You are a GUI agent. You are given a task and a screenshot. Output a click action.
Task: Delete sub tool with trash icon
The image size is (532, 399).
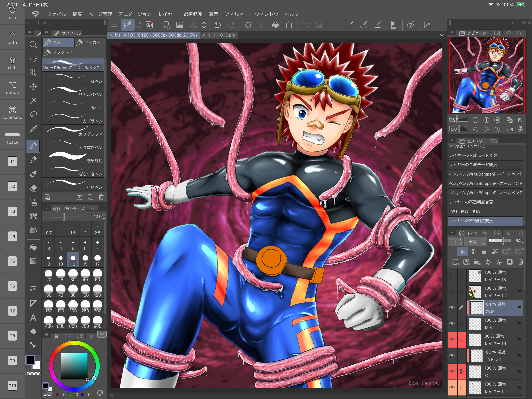(x=101, y=197)
